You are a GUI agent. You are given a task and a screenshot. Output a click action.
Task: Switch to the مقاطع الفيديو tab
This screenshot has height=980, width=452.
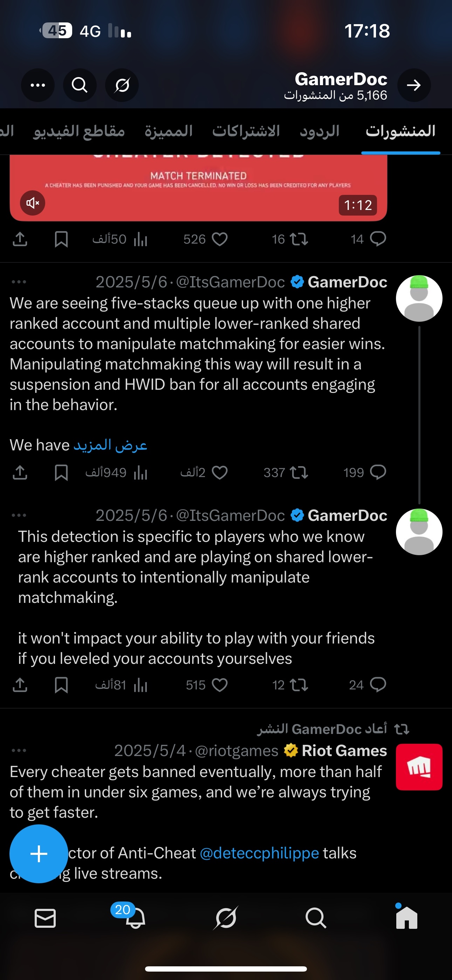pos(79,131)
